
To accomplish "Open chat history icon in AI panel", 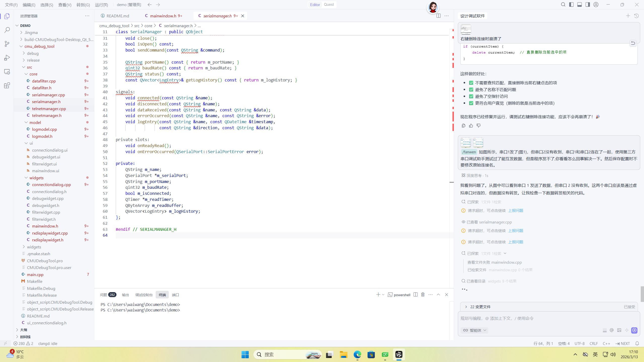I will [x=636, y=16].
